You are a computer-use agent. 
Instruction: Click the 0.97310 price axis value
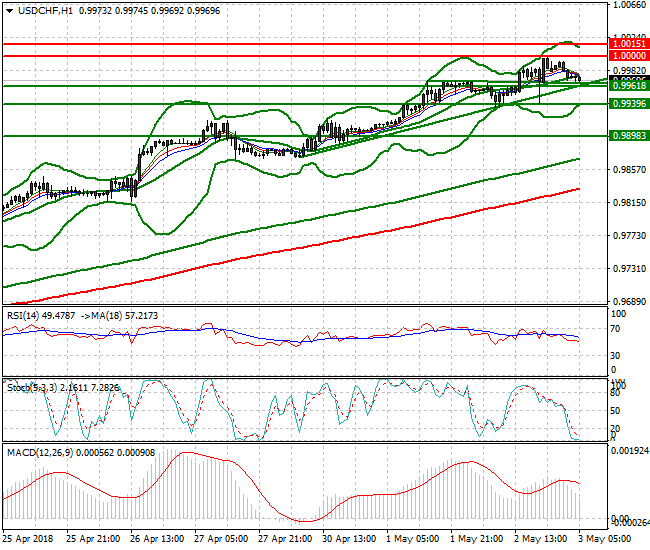[x=629, y=269]
